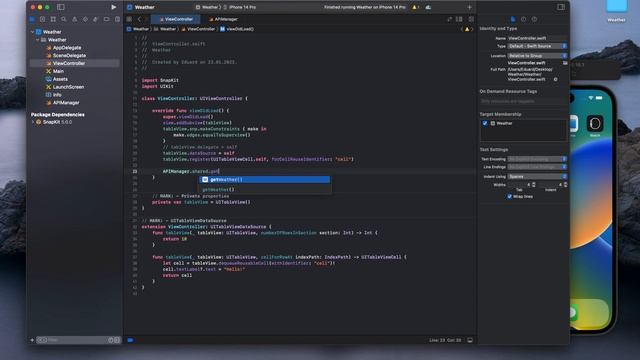The height and width of the screenshot is (360, 640).
Task: Run the Weather project with the play button
Action: coord(113,7)
